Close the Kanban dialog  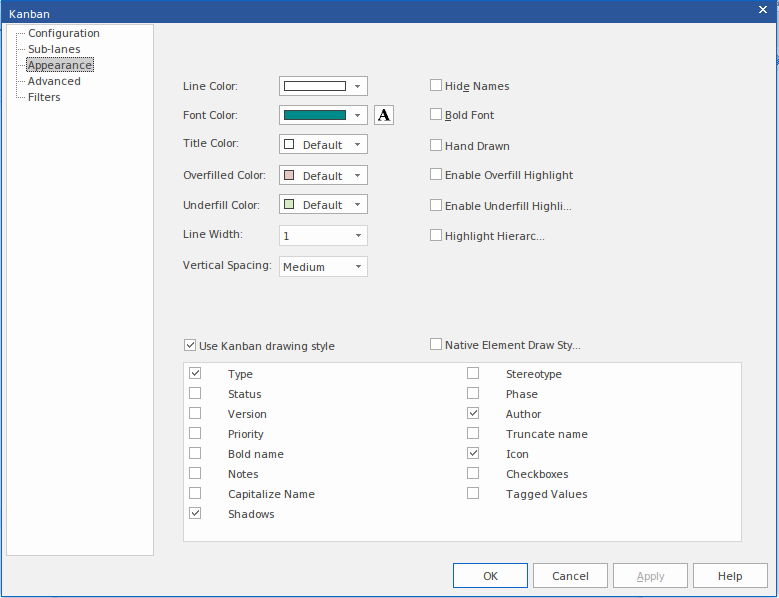763,10
